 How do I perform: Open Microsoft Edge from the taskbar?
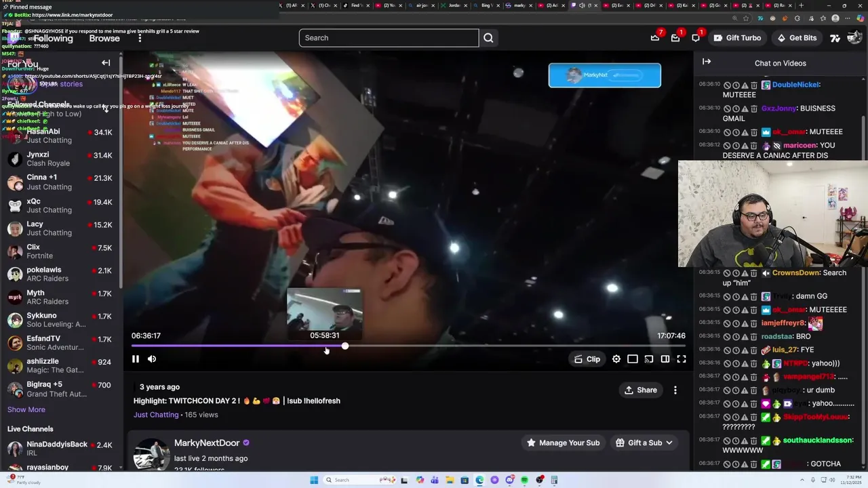click(x=479, y=480)
